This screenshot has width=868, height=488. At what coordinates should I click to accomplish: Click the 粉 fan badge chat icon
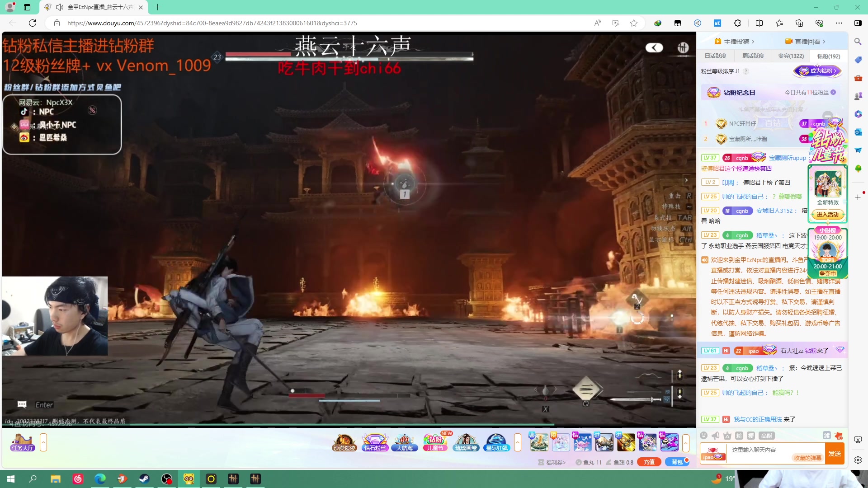(x=739, y=436)
